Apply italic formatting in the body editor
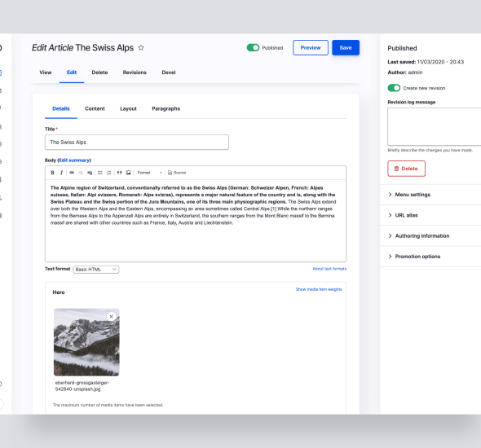481x448 pixels. pos(61,173)
